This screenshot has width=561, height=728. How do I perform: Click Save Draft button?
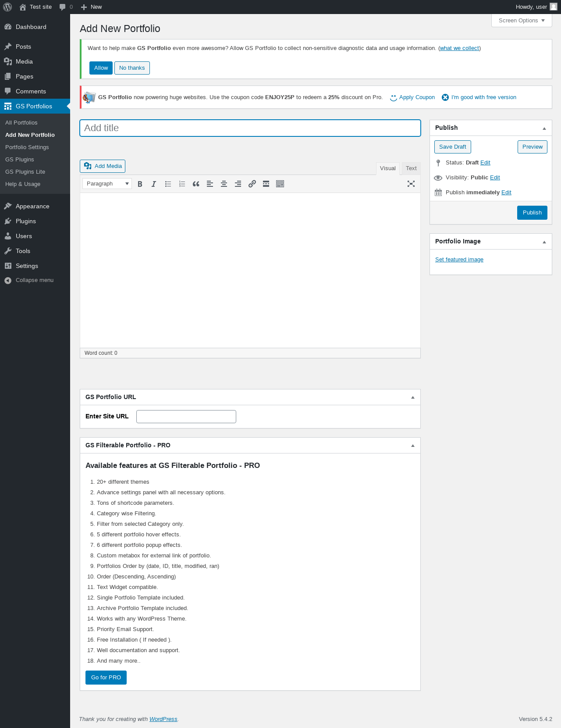453,147
